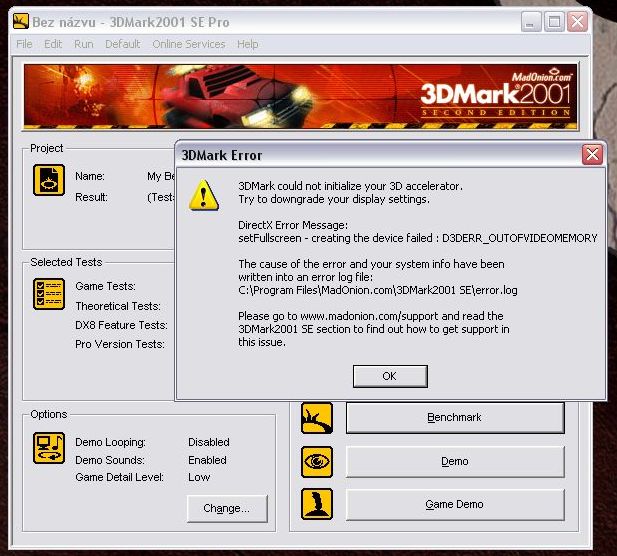Click the www.madonion.com/support text line

(x=371, y=316)
